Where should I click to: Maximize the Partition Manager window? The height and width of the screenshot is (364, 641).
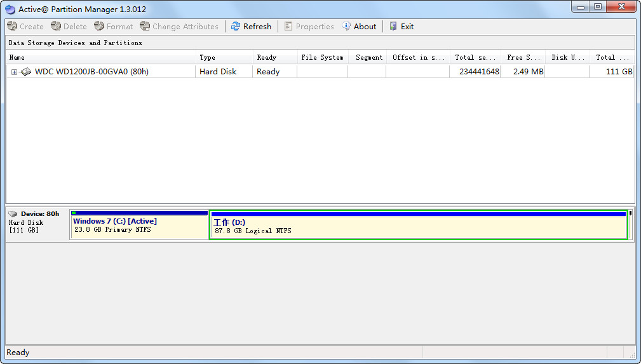point(598,6)
